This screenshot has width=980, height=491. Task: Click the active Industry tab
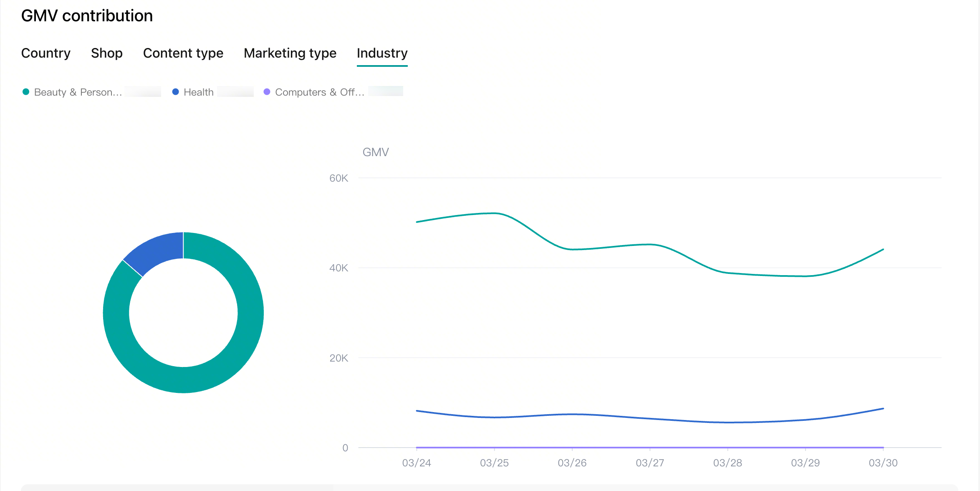click(382, 53)
